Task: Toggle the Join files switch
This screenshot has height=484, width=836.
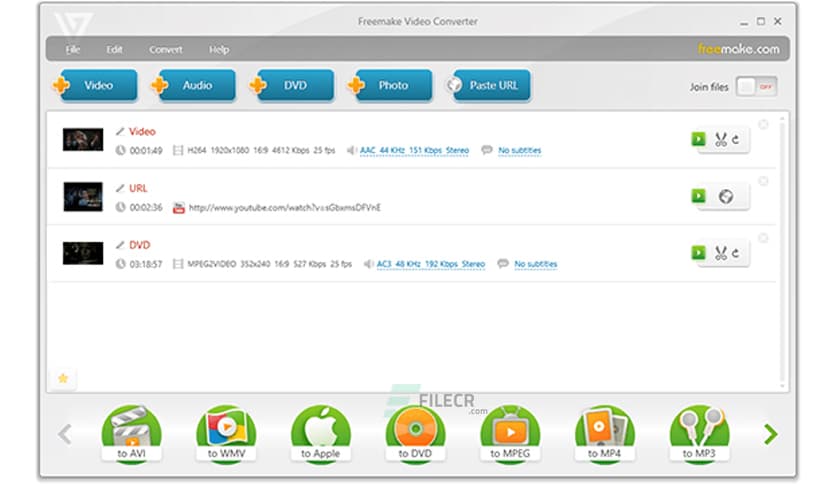Action: 756,86
